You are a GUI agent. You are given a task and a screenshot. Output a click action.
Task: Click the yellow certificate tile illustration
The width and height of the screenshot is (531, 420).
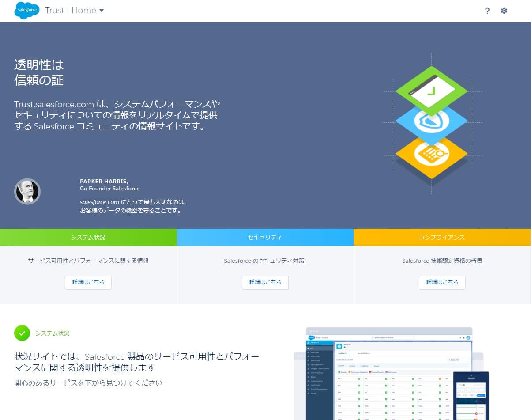pos(431,154)
